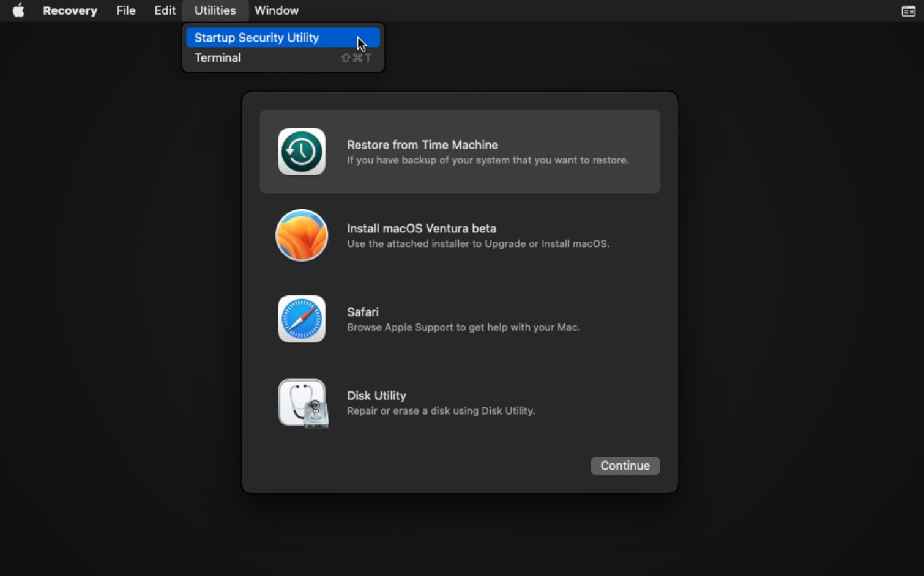Select the Disk Utility row

coord(460,402)
